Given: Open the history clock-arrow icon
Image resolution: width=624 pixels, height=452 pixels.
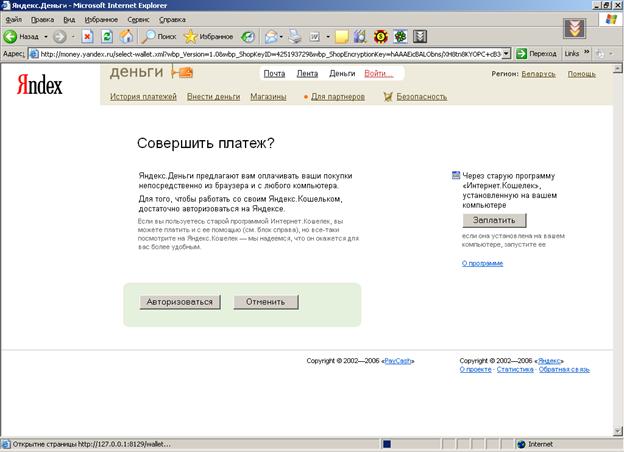Looking at the screenshot, I should pos(248,37).
